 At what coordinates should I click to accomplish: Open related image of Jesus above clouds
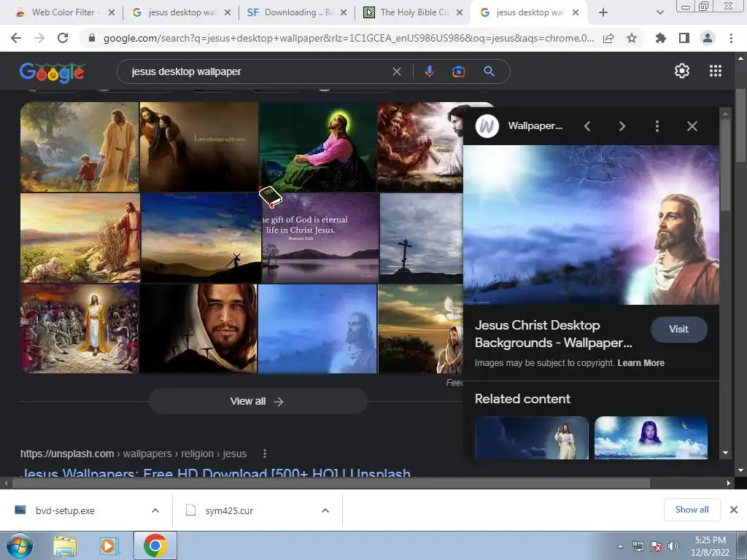(651, 438)
